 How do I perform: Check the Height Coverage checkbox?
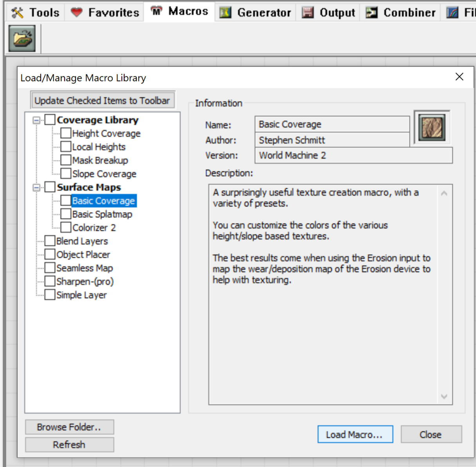click(66, 133)
